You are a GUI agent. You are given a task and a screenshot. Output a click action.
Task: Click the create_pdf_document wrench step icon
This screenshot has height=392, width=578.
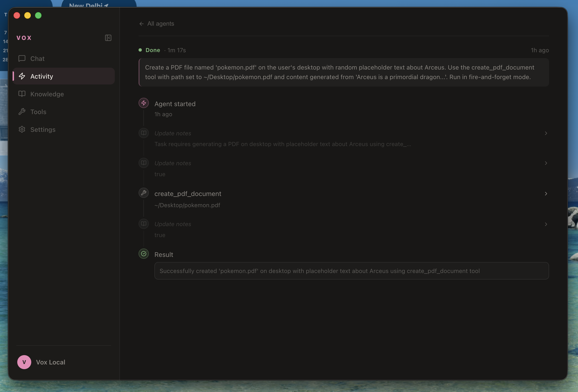click(x=143, y=193)
